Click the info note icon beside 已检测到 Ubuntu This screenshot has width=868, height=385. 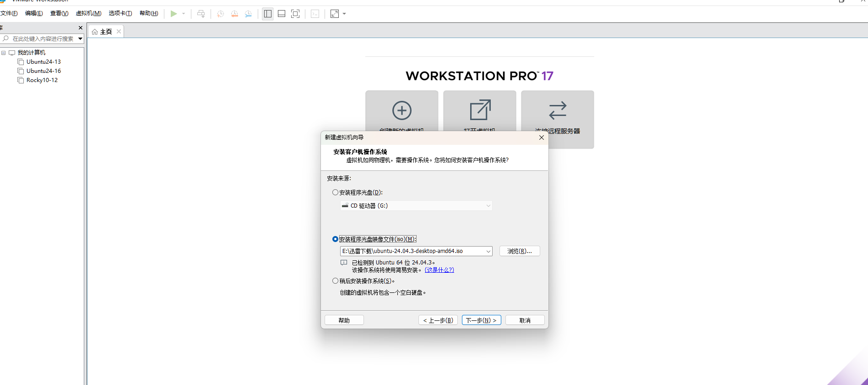pyautogui.click(x=344, y=263)
